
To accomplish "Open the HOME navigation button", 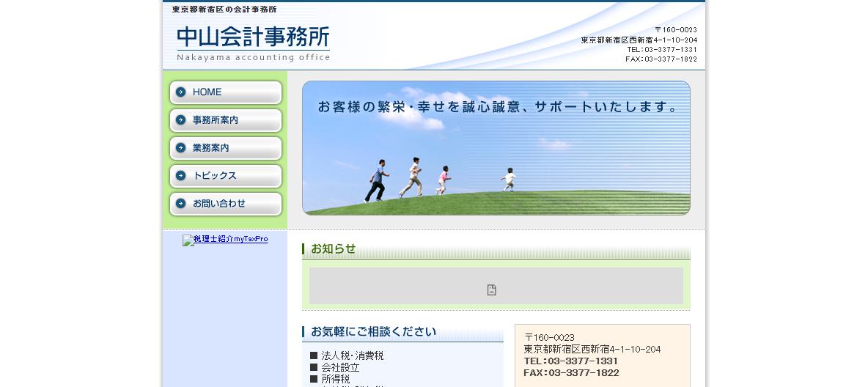I will [226, 92].
